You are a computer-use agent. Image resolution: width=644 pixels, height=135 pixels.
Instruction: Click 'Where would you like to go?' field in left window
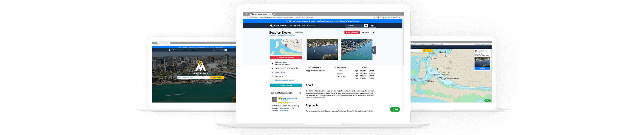194,78
